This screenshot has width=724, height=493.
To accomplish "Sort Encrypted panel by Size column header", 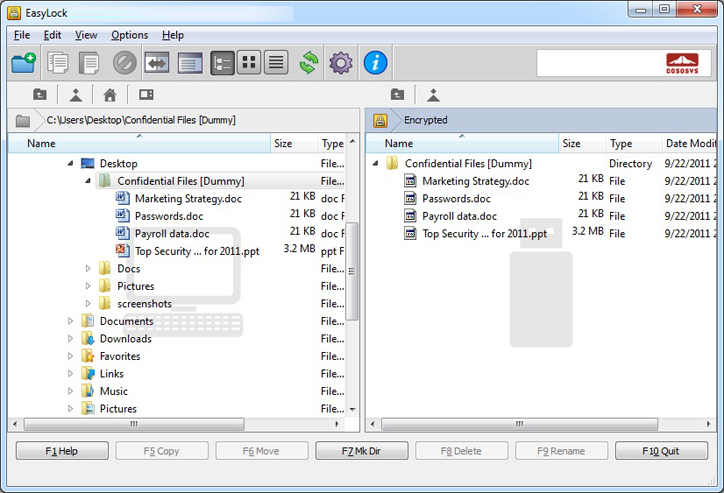I will click(x=582, y=143).
